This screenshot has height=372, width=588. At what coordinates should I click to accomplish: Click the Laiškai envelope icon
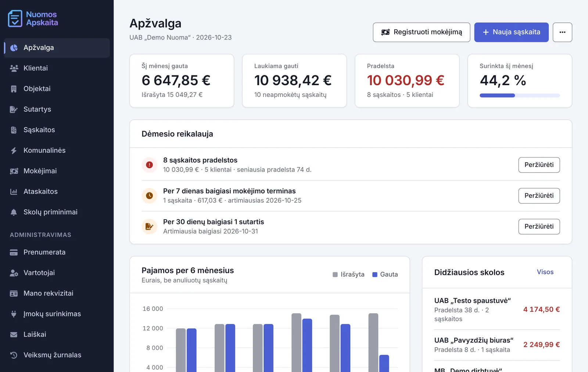pyautogui.click(x=14, y=335)
